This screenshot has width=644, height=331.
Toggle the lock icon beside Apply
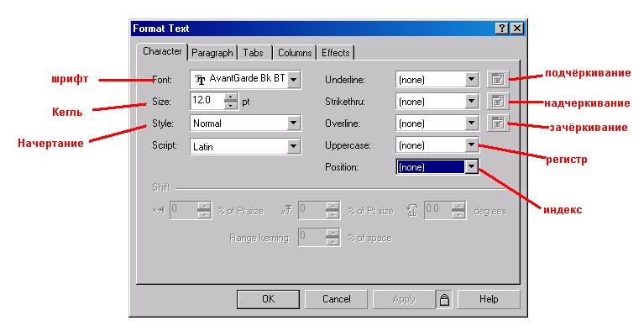444,299
